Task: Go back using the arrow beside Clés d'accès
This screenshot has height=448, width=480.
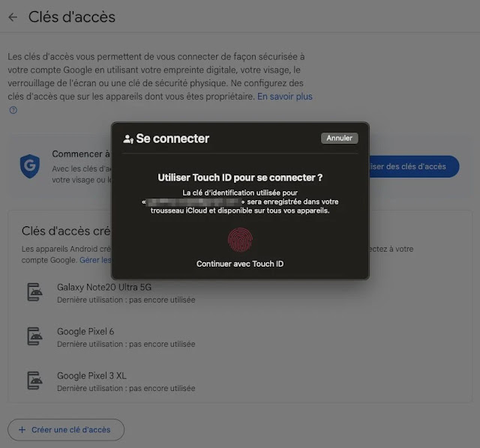Action: (x=13, y=17)
